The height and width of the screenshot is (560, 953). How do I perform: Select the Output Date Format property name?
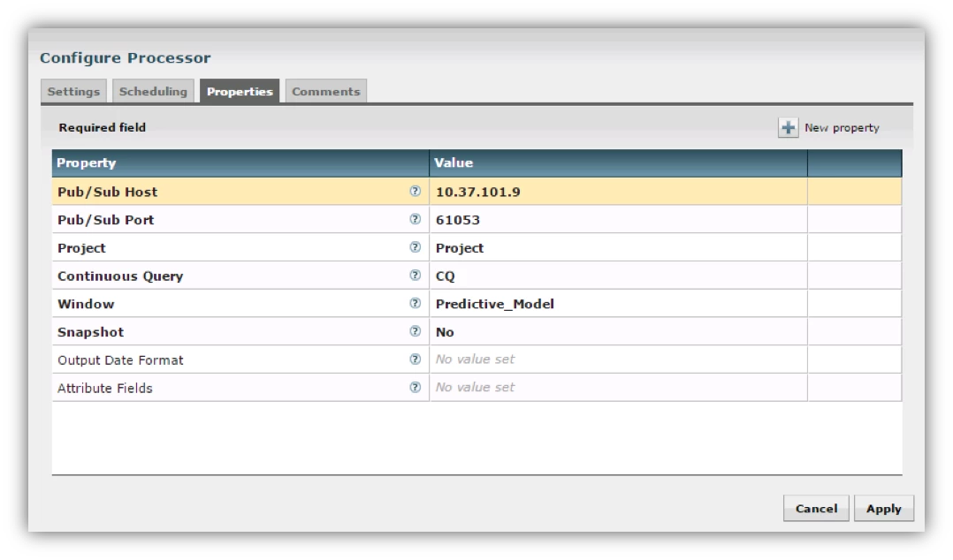(120, 360)
